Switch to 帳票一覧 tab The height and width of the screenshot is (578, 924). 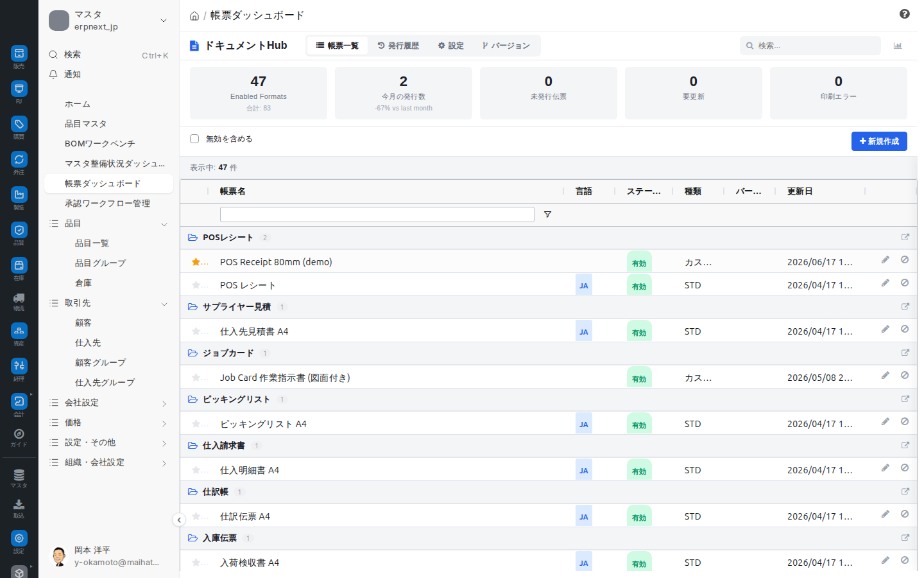point(338,46)
